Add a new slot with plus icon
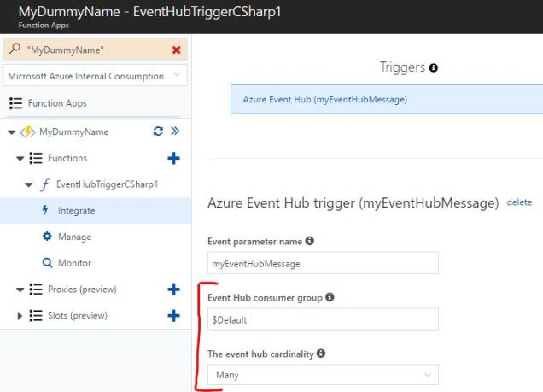Image resolution: width=543 pixels, height=392 pixels. 173,315
